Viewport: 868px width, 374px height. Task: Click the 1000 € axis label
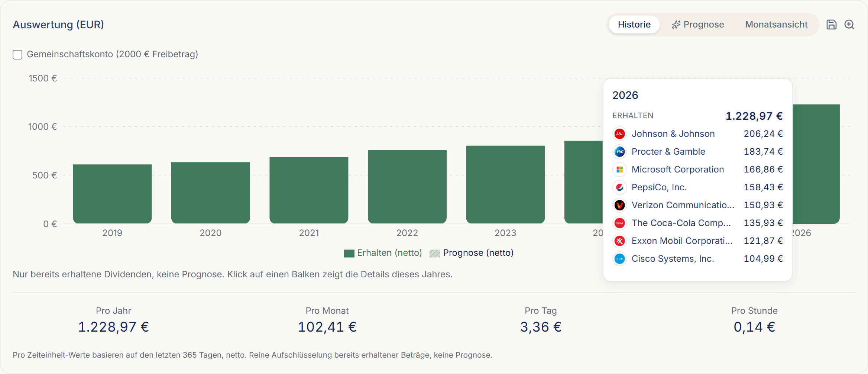pos(43,127)
